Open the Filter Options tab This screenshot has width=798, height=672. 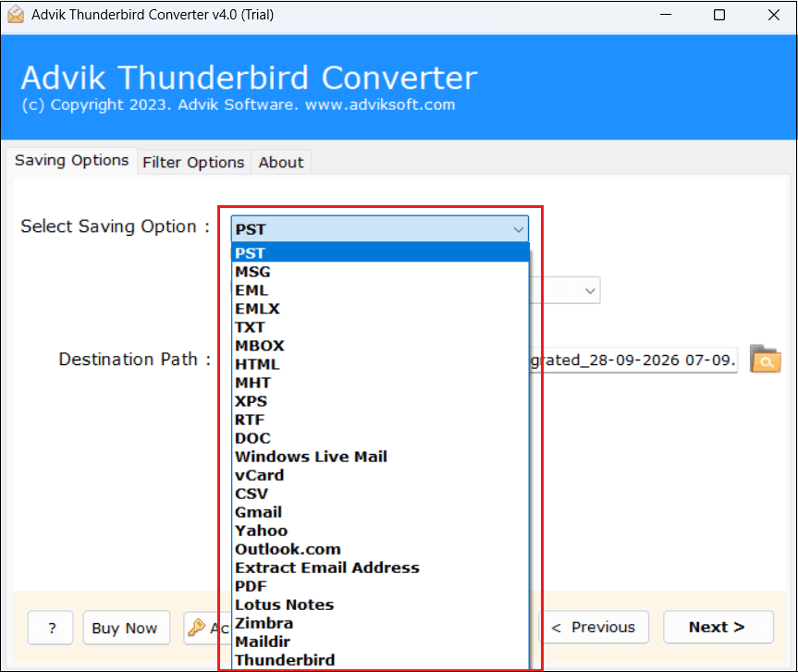(x=193, y=163)
